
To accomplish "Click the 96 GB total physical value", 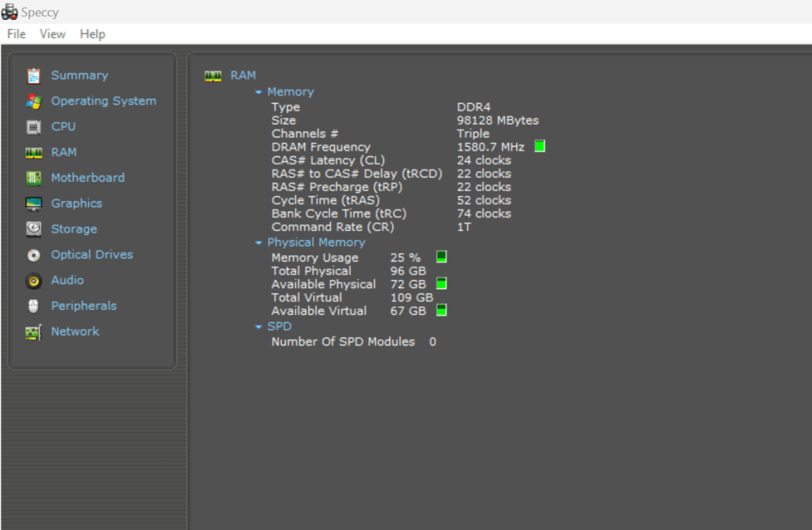I will coord(408,271).
